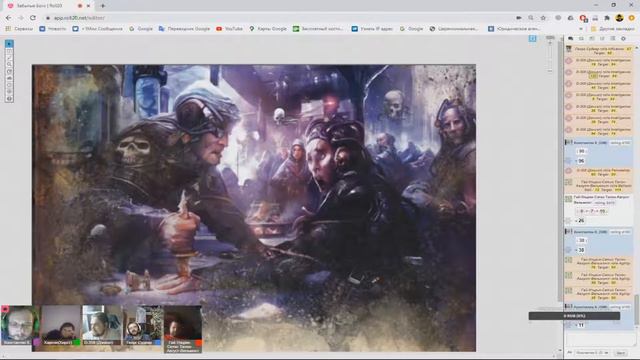The image size is (640, 360).
Task: Click the tavern scene map image
Action: [x=254, y=208]
